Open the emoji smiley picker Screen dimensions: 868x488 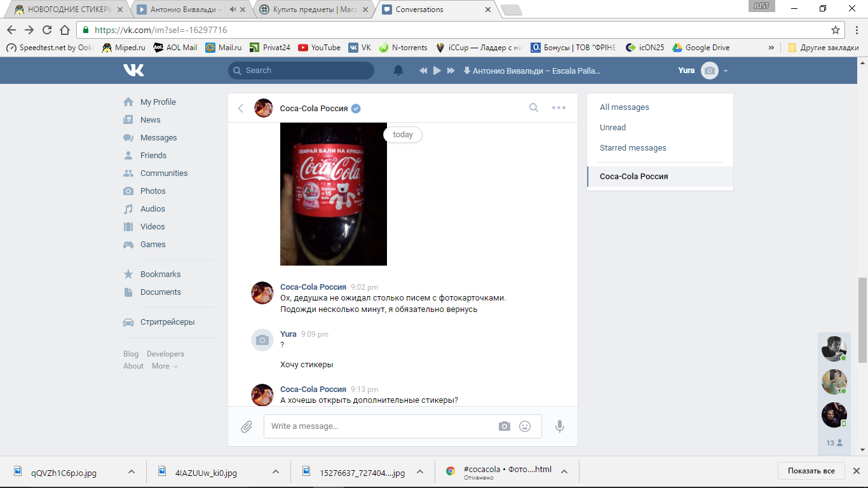click(525, 426)
